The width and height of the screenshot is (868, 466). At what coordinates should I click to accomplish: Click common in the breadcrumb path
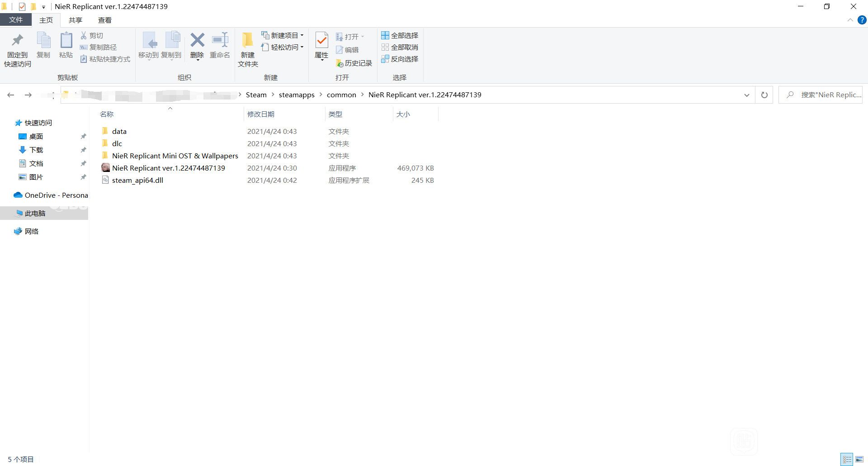coord(341,95)
